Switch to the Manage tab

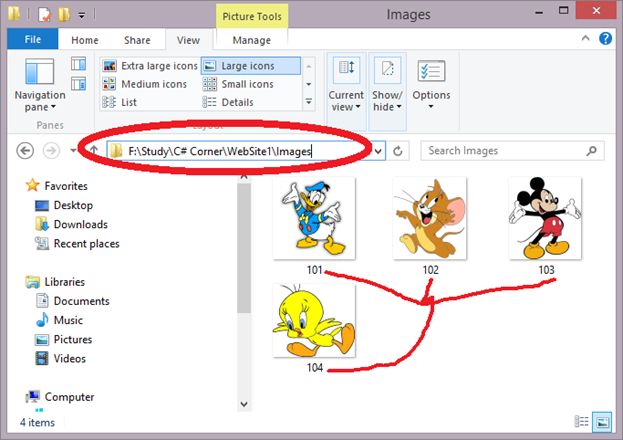(x=252, y=40)
